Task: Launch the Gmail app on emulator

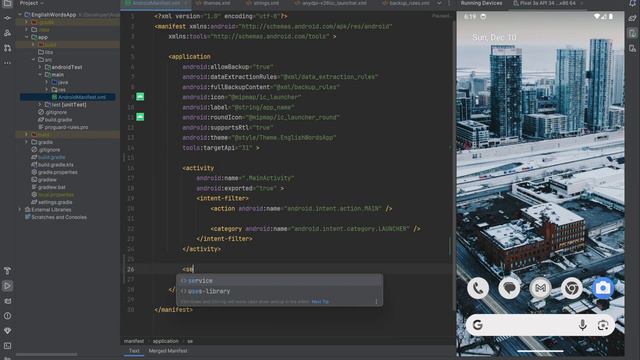Action: pos(540,288)
